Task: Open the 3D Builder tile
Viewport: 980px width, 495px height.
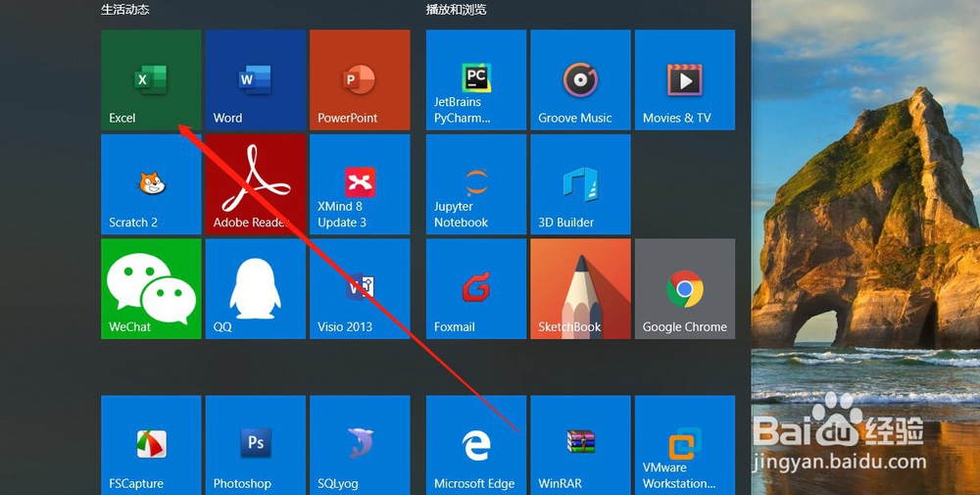Action: (x=580, y=184)
